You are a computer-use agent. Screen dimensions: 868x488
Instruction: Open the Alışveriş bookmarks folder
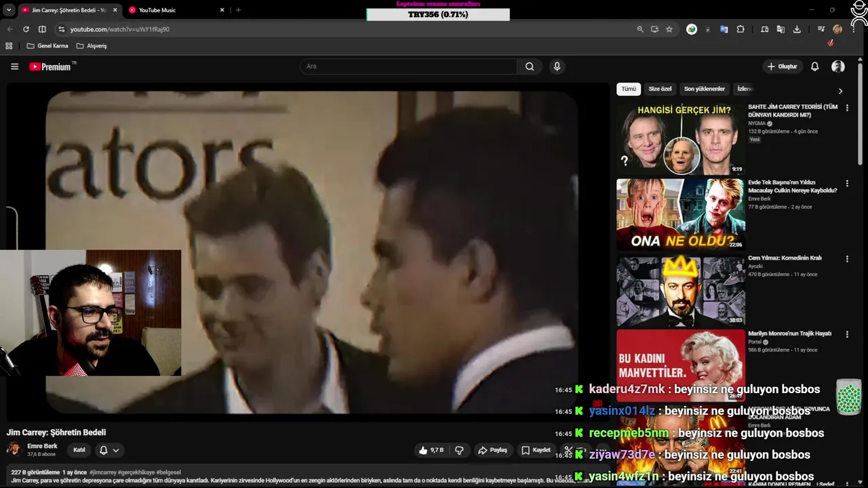point(92,46)
